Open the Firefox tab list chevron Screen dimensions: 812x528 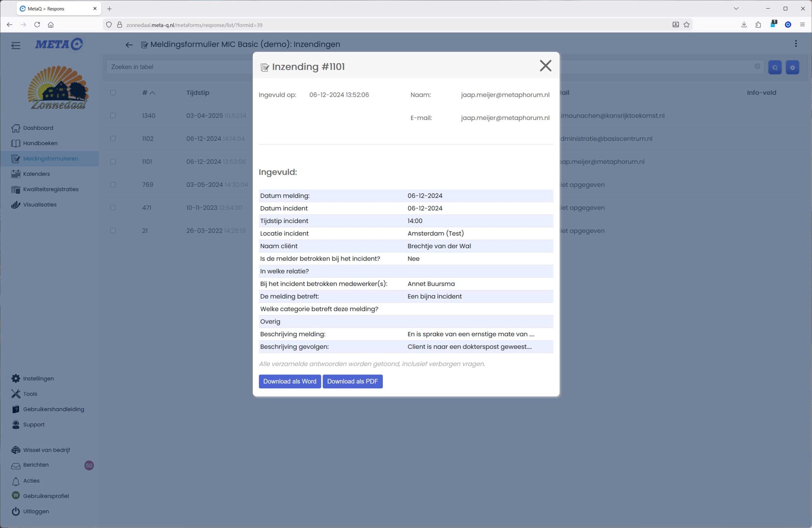tap(736, 9)
